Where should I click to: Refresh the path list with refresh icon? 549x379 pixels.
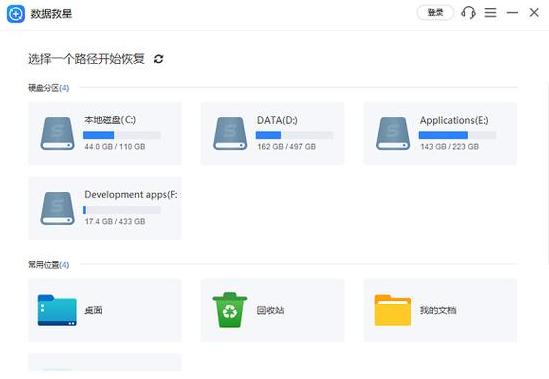[159, 59]
